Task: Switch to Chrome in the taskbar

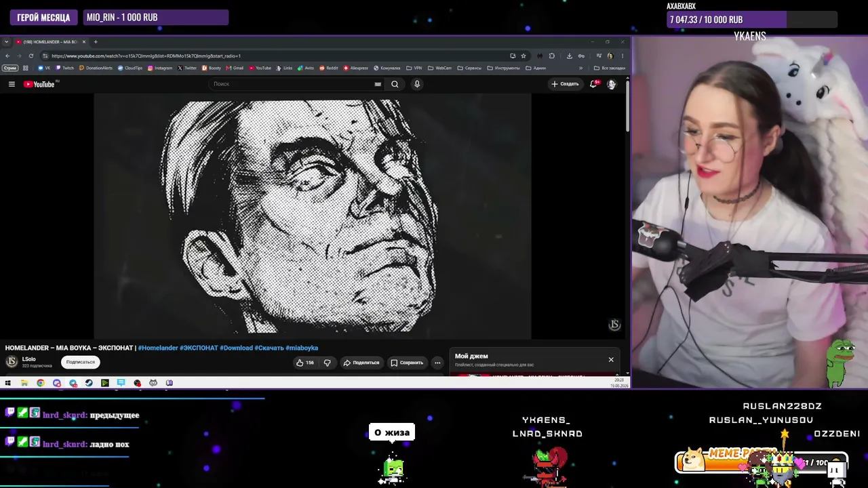Action: [41, 383]
